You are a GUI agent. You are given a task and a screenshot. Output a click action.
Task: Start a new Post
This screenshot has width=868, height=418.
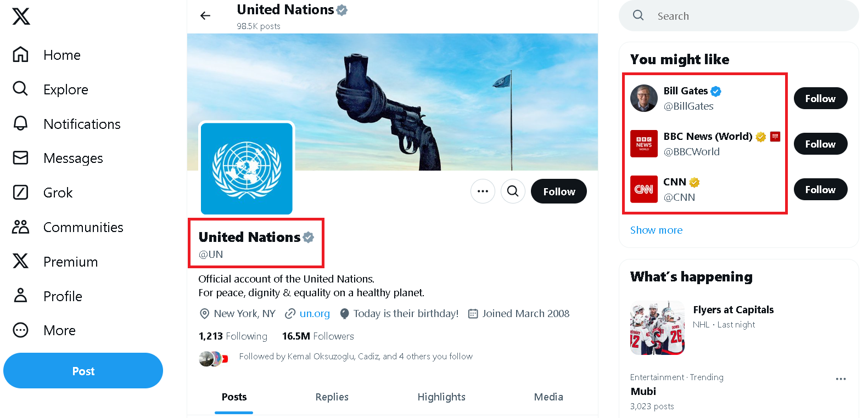[83, 370]
